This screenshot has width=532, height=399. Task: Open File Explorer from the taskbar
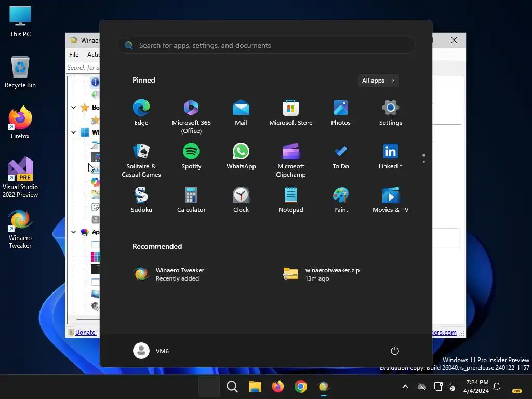(x=255, y=387)
